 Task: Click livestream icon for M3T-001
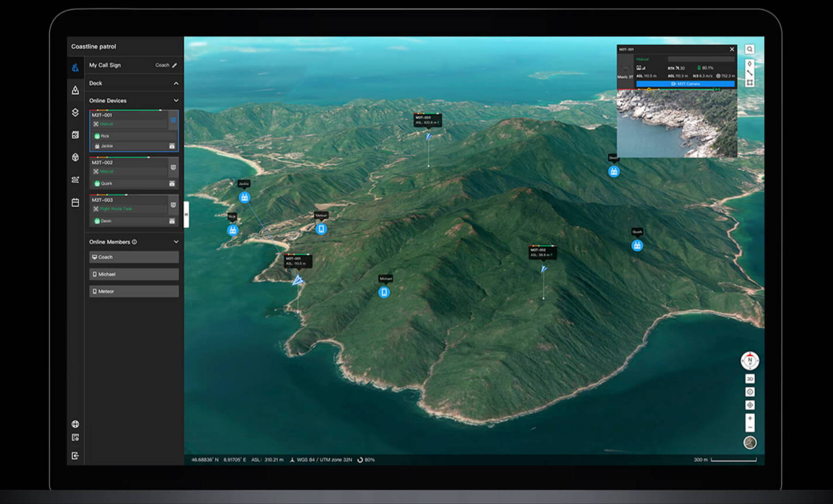(173, 120)
